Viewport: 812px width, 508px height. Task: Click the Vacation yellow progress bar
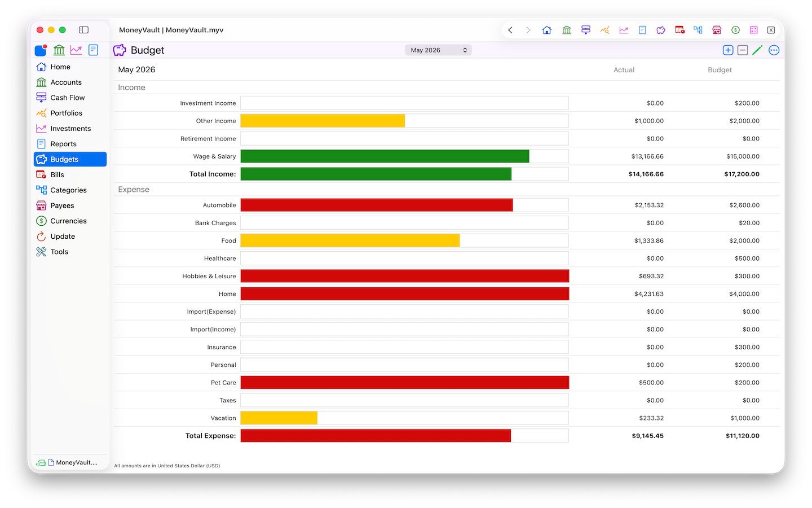click(x=279, y=418)
